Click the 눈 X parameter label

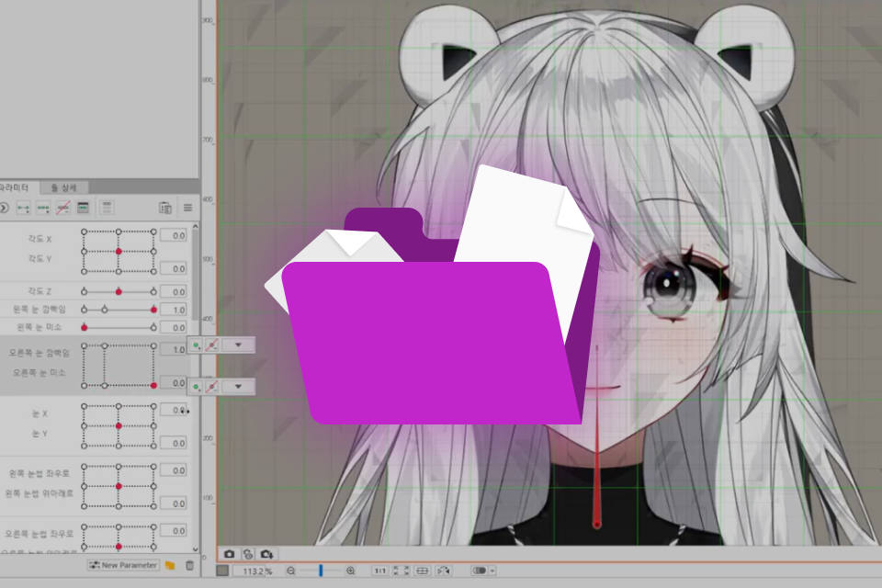(x=40, y=413)
